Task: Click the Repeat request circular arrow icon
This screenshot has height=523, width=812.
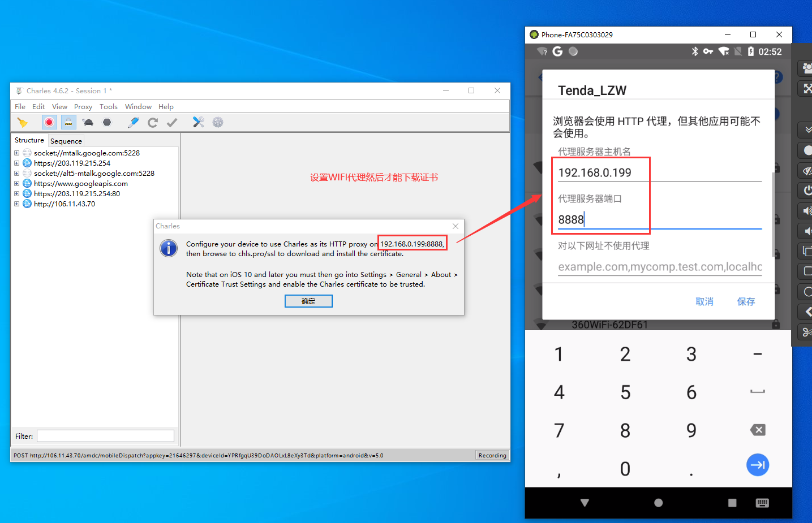Action: coord(153,123)
